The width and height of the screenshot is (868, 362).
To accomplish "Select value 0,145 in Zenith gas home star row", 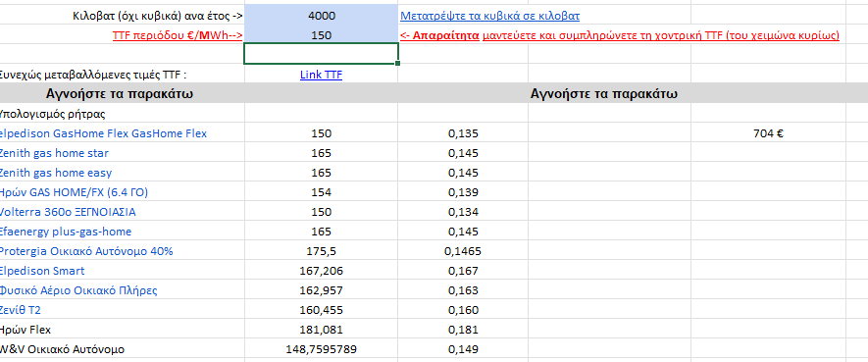I will (463, 153).
